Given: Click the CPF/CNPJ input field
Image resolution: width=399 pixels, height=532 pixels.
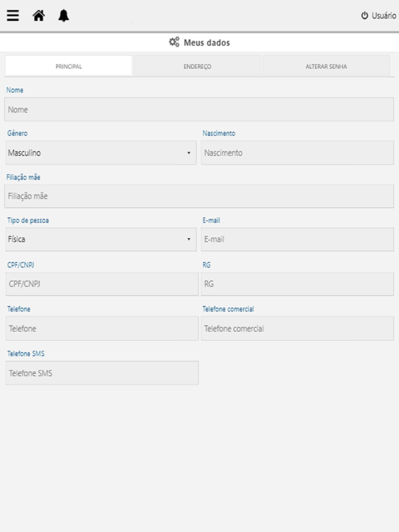Looking at the screenshot, I should (102, 284).
